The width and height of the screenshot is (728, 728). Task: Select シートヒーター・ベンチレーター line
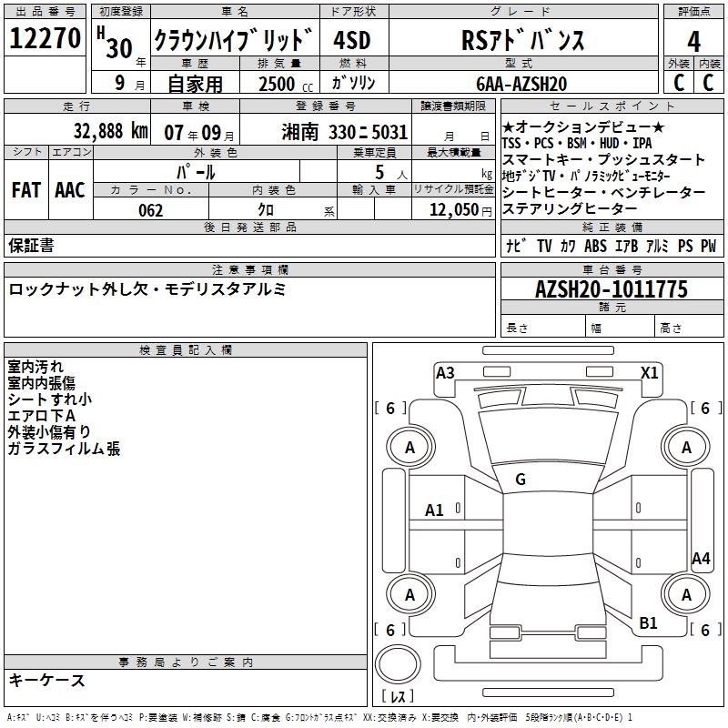tap(603, 192)
